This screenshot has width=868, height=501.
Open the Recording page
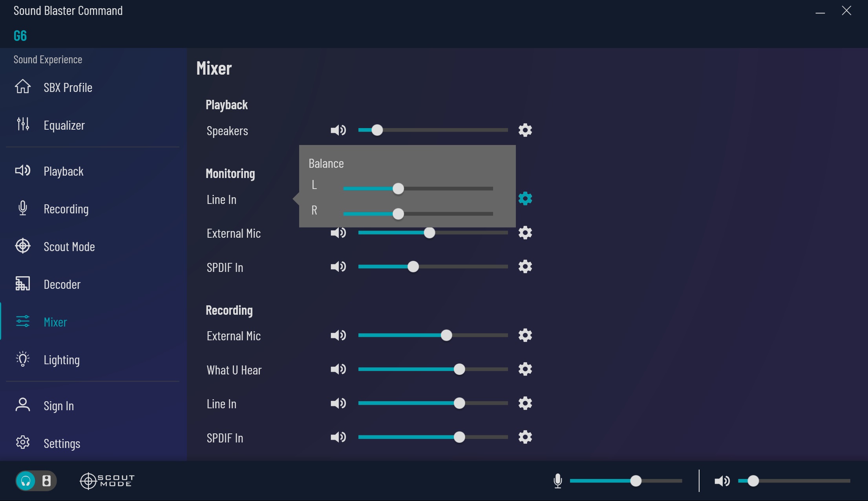pyautogui.click(x=66, y=209)
